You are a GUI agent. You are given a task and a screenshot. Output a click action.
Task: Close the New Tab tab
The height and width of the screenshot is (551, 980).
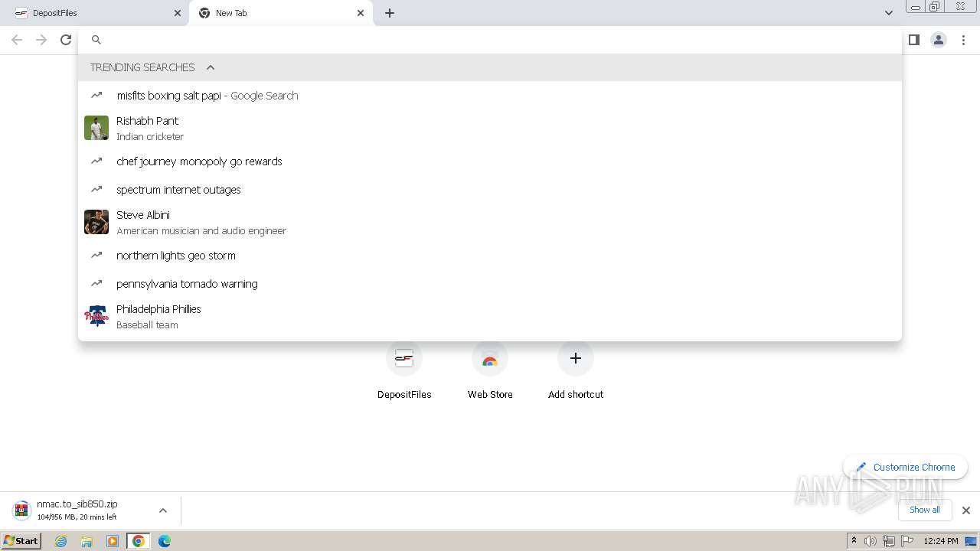pos(361,13)
